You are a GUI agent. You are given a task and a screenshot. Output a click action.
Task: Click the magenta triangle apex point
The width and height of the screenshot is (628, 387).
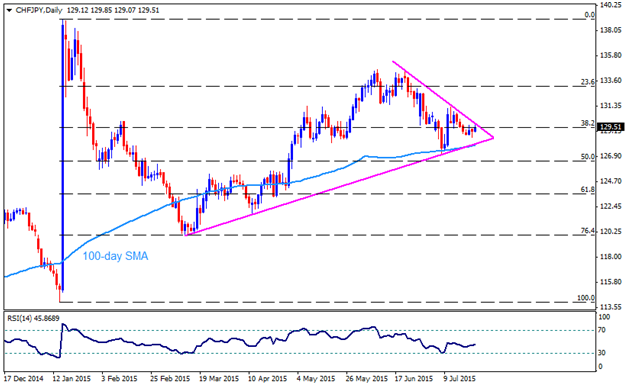pyautogui.click(x=493, y=138)
